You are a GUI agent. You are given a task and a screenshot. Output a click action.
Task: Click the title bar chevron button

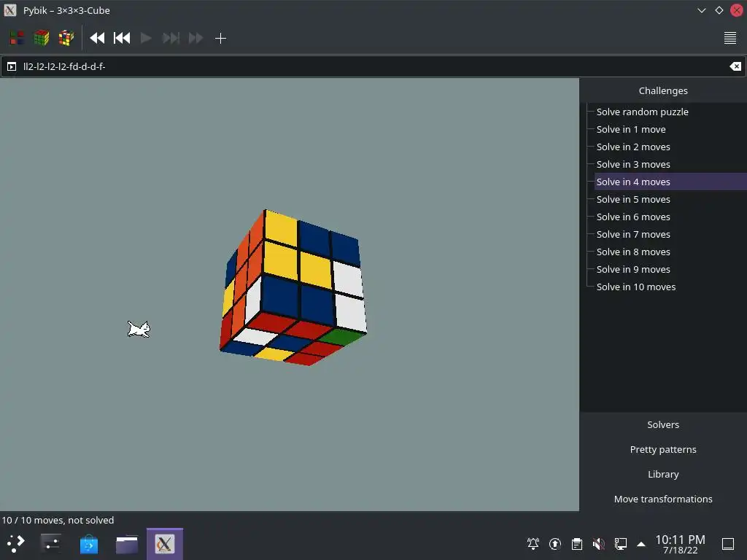point(701,10)
